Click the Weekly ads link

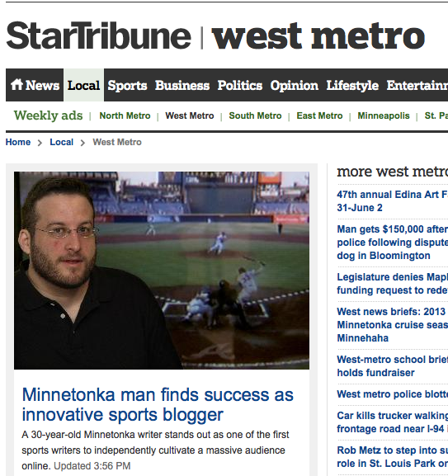tap(48, 115)
